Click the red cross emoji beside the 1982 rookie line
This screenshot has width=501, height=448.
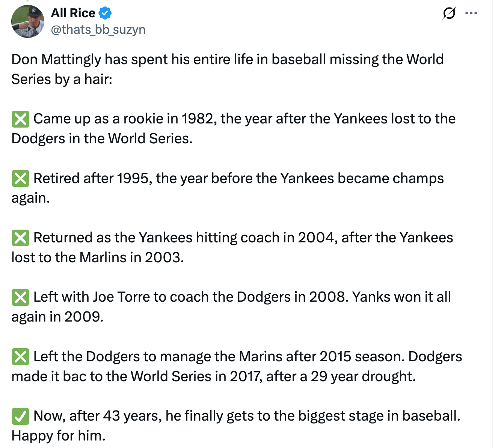pyautogui.click(x=21, y=119)
